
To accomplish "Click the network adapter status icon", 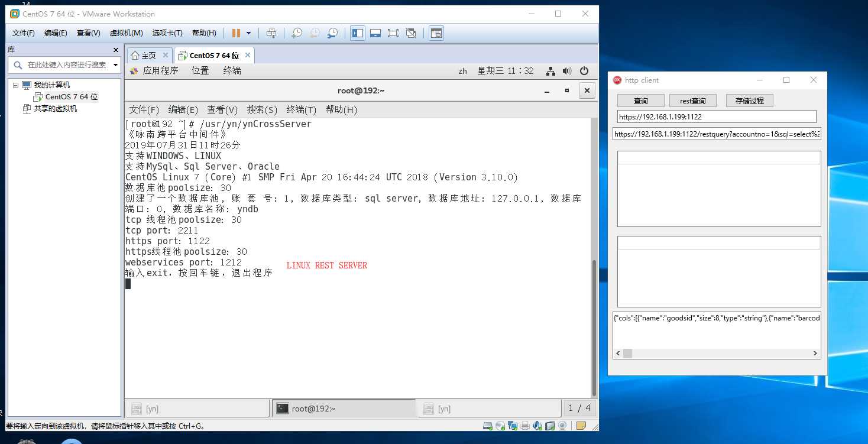I will 513,425.
